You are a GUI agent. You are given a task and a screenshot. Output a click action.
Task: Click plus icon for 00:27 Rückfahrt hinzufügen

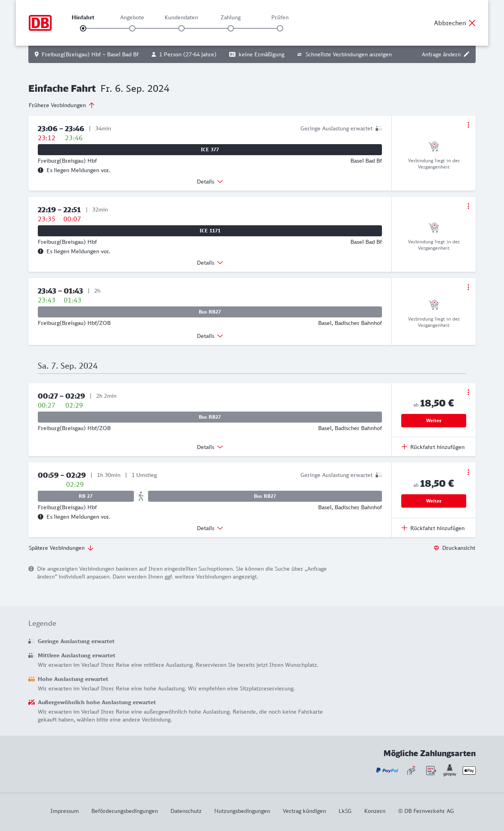(404, 447)
